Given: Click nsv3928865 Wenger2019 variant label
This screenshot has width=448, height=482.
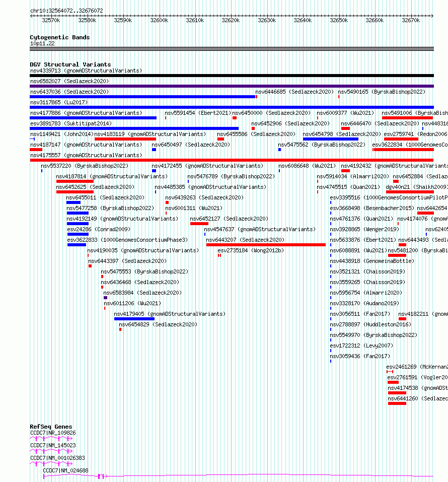Looking at the screenshot, I should [364, 229].
